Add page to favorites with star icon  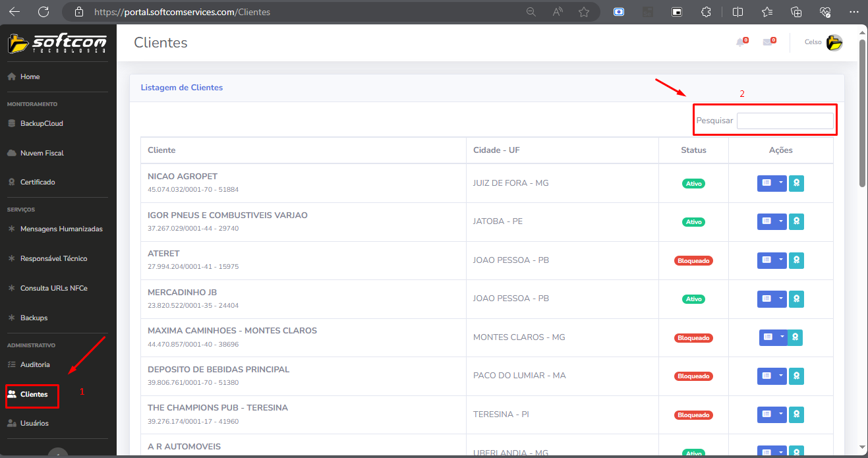[x=583, y=12]
